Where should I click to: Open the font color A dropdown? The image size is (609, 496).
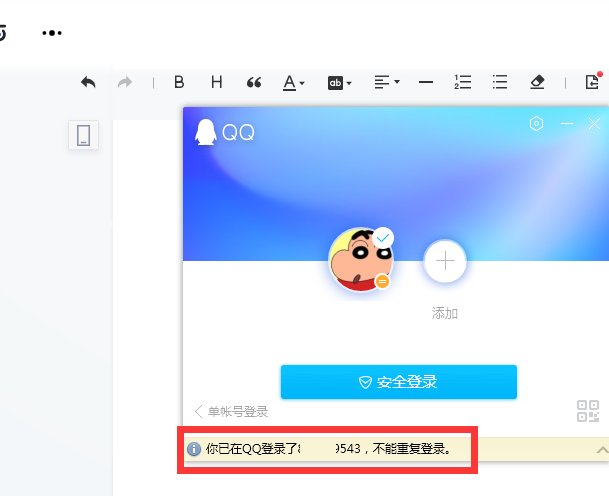293,82
